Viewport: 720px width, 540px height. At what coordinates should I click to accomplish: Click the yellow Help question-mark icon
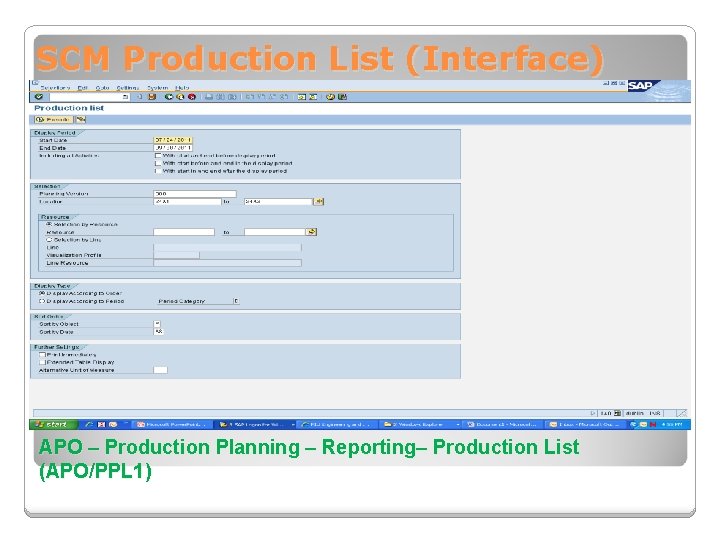[x=330, y=97]
